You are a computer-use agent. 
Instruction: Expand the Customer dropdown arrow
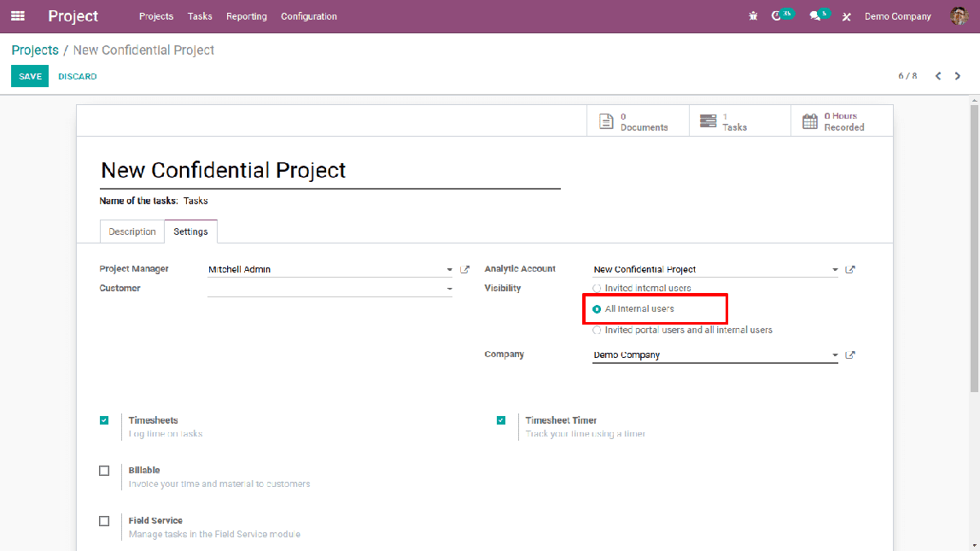[x=449, y=289]
